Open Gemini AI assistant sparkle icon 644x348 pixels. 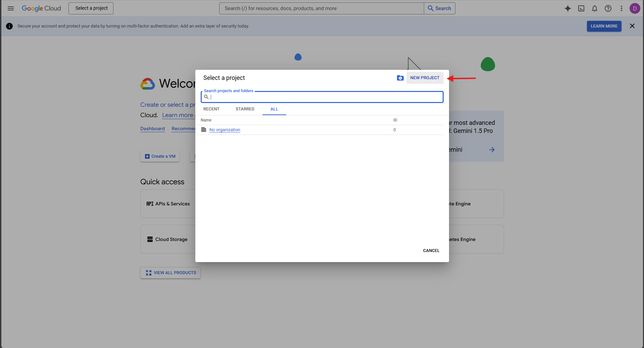567,8
